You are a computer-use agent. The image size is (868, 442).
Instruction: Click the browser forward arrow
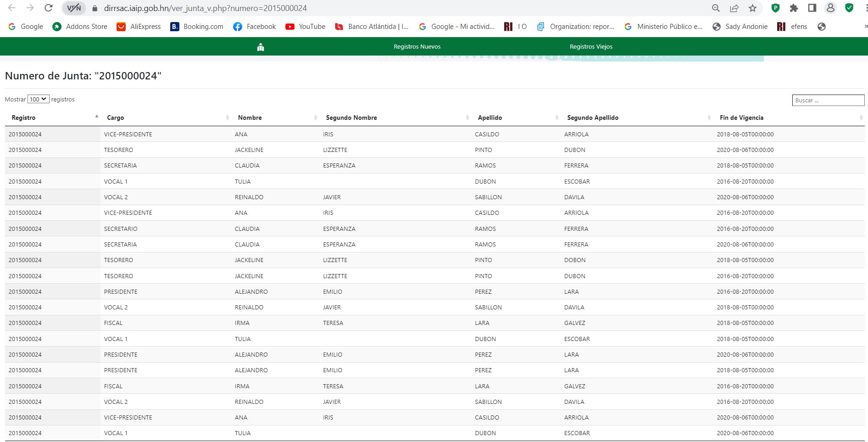pyautogui.click(x=30, y=8)
